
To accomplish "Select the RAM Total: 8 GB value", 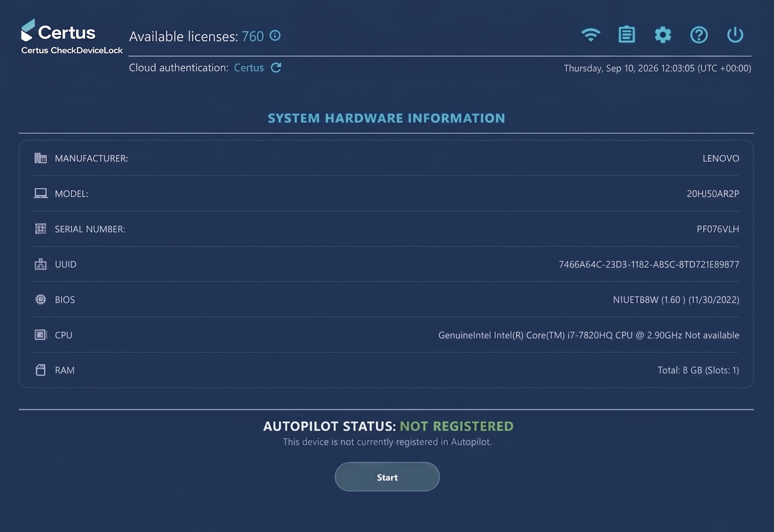I will (x=698, y=370).
